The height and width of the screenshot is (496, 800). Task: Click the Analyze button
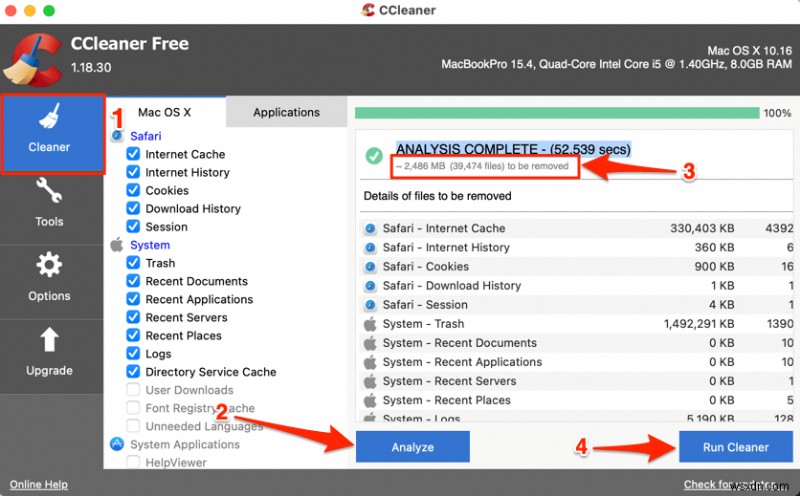(413, 447)
